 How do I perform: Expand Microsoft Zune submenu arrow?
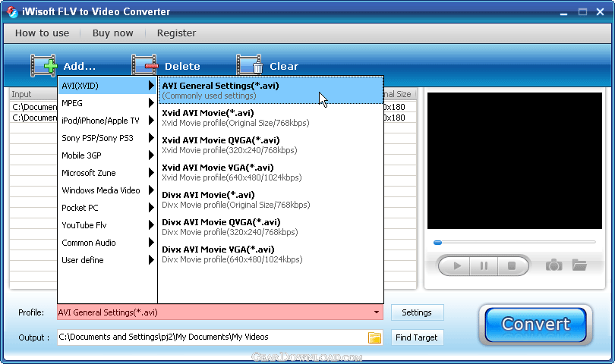(151, 173)
